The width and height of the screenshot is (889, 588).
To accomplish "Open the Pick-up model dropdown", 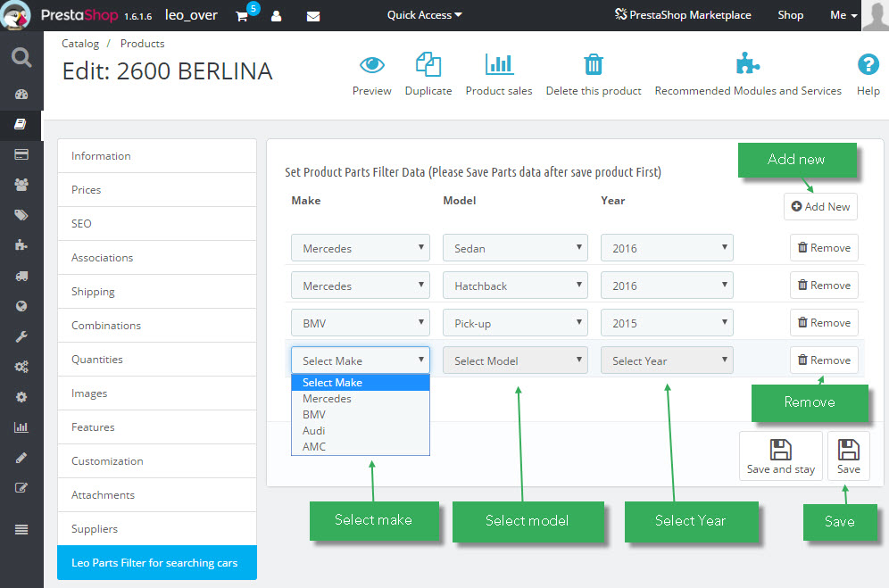I will pyautogui.click(x=515, y=323).
